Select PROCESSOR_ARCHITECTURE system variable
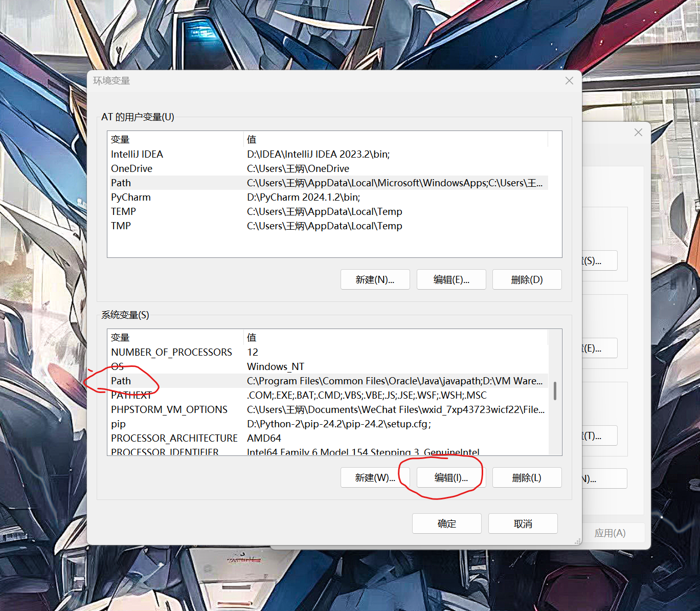 [x=327, y=438]
